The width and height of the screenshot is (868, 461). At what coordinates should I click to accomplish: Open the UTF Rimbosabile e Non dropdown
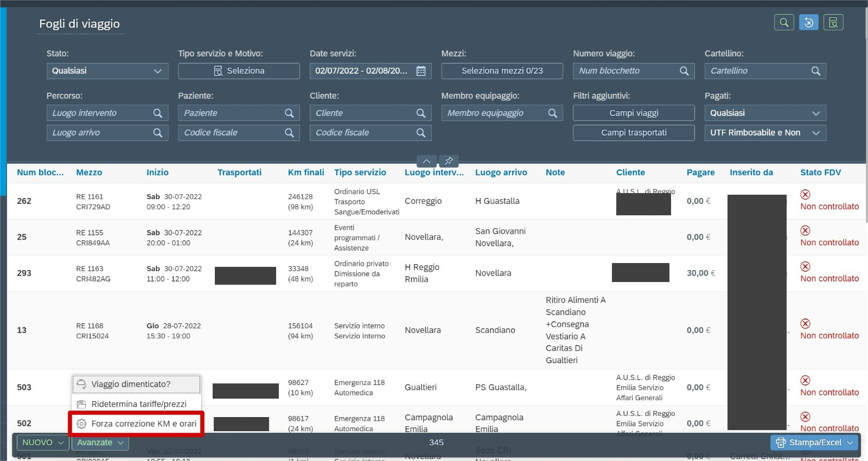[765, 133]
